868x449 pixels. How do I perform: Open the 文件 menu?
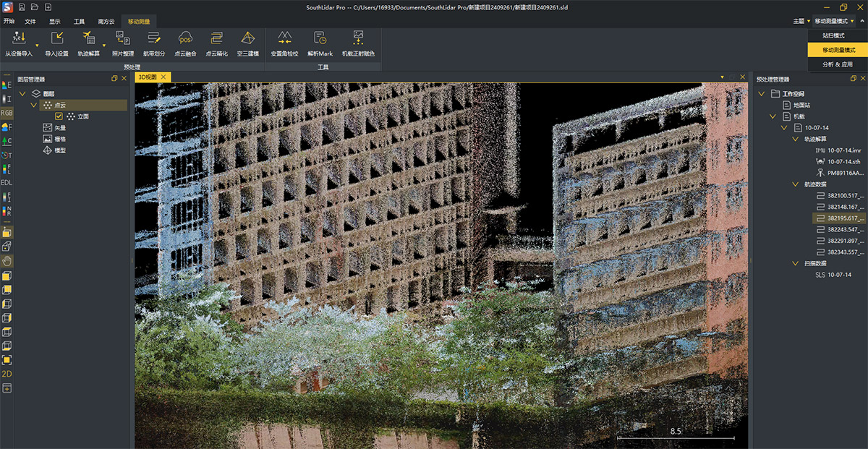point(30,22)
